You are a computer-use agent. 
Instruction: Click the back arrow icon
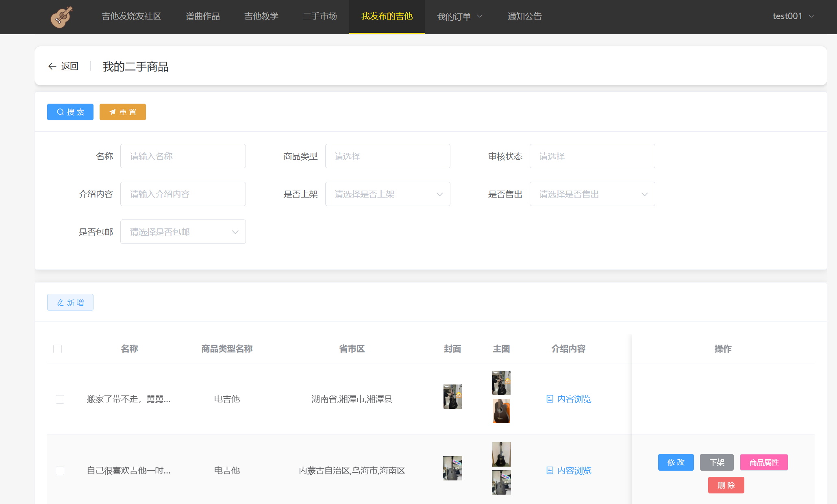point(52,66)
